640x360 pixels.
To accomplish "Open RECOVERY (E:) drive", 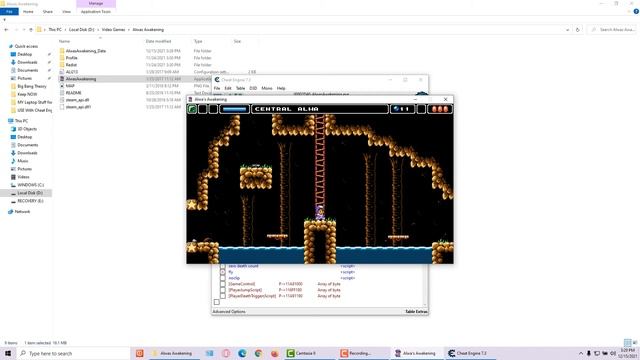I will click(x=30, y=201).
